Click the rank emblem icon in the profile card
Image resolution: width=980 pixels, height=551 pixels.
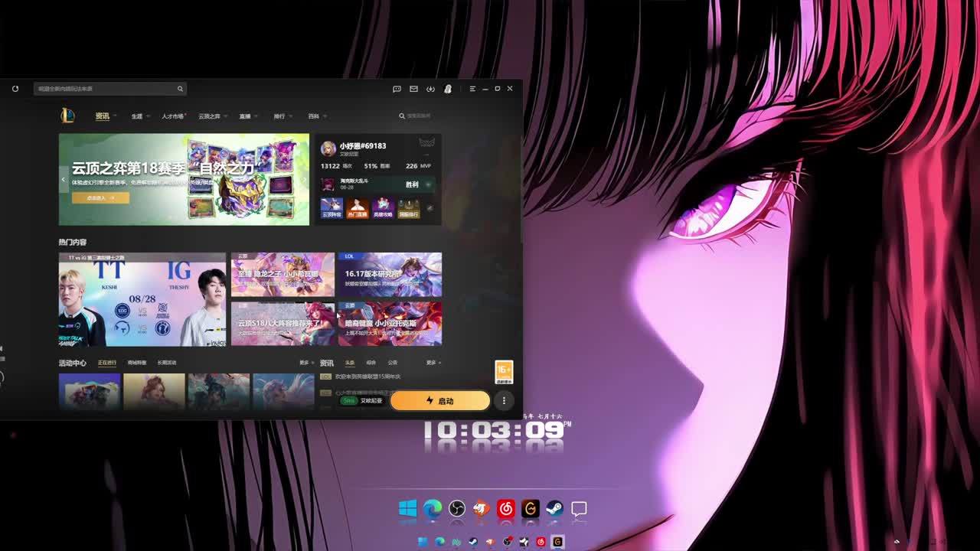[426, 143]
